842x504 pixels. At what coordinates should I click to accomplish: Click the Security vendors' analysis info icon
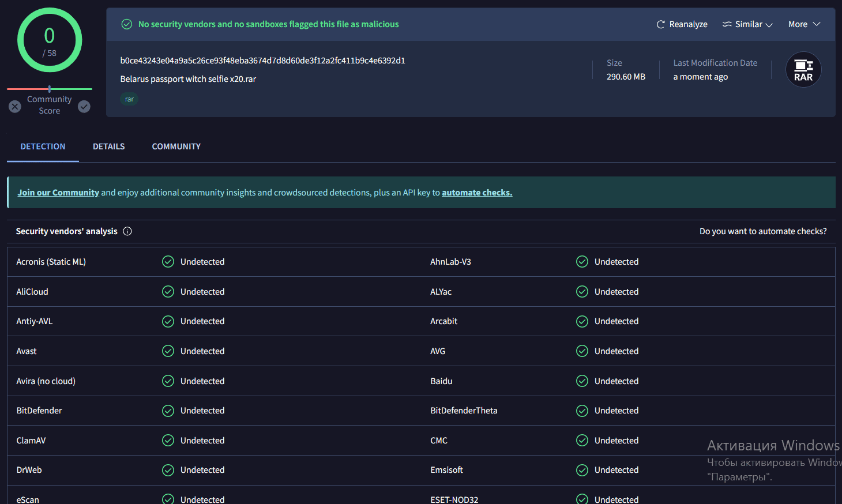(127, 231)
